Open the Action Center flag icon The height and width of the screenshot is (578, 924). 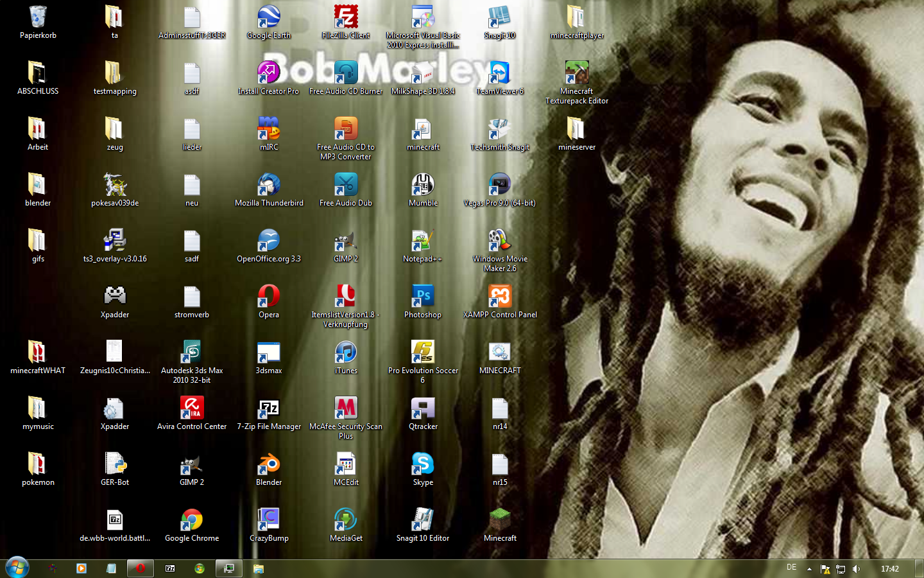825,568
